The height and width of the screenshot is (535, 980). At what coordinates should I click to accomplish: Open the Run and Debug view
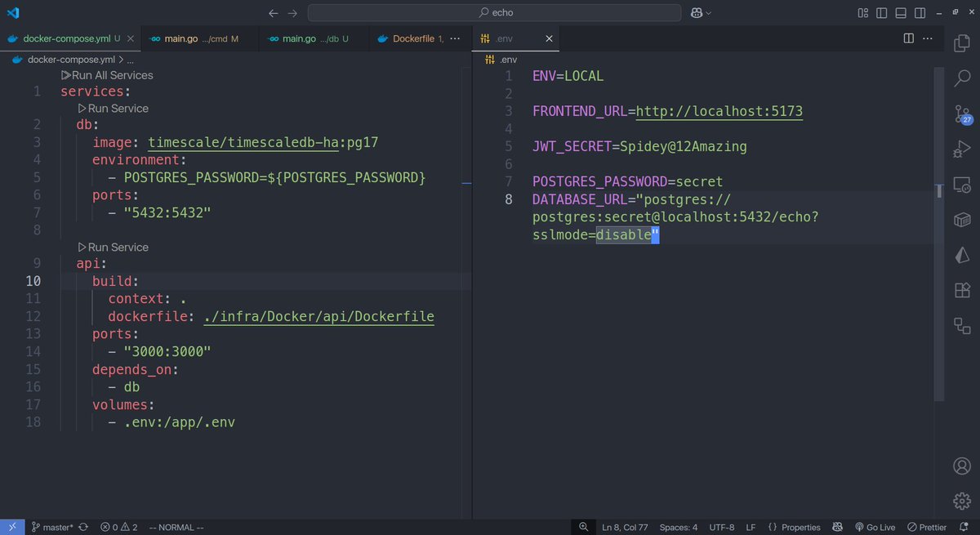[x=962, y=149]
